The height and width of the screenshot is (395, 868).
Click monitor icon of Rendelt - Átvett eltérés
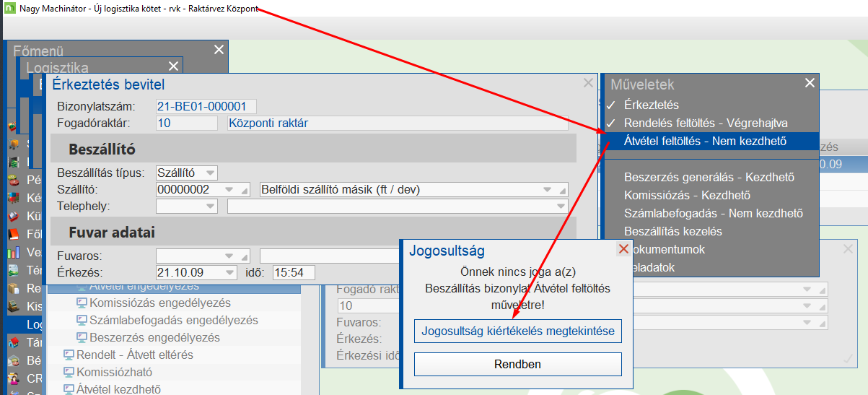click(x=69, y=355)
